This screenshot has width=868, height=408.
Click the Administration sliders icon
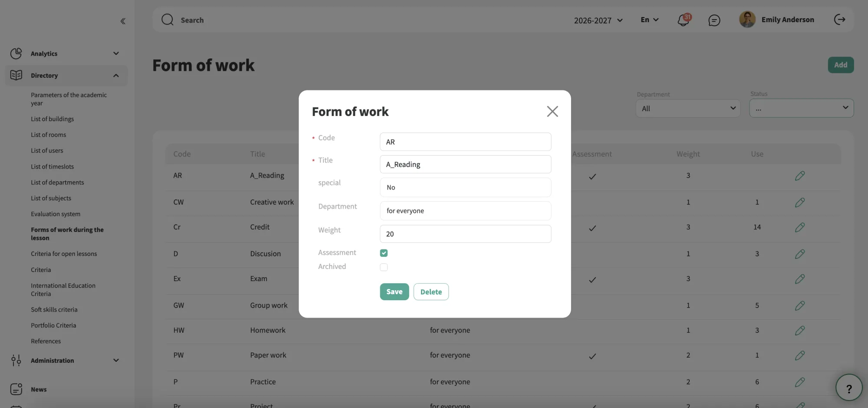pos(16,360)
